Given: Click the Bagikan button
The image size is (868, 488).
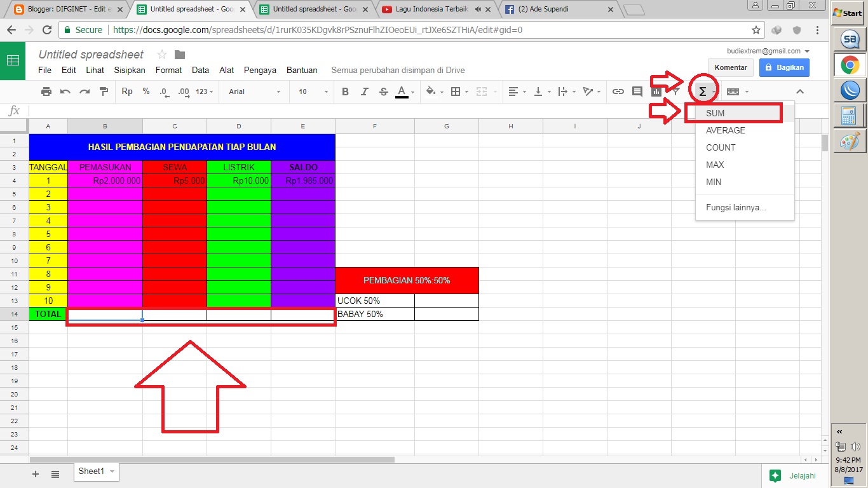Looking at the screenshot, I should pyautogui.click(x=784, y=67).
